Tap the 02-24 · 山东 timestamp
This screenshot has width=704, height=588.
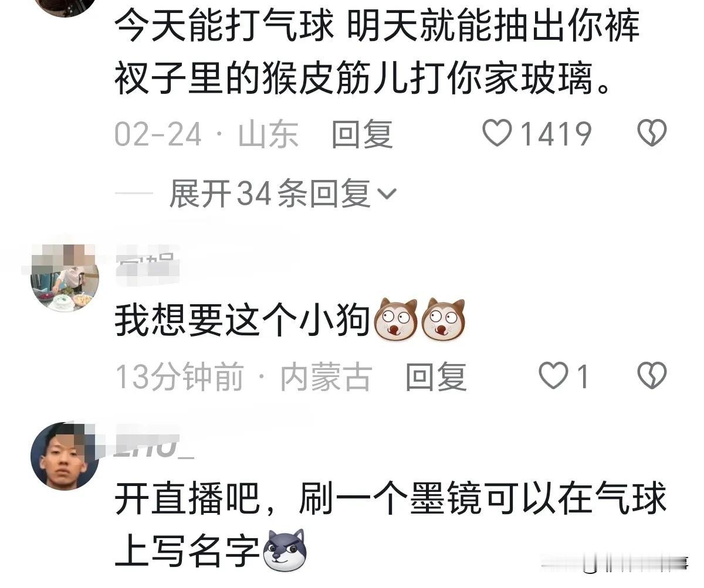tap(207, 135)
